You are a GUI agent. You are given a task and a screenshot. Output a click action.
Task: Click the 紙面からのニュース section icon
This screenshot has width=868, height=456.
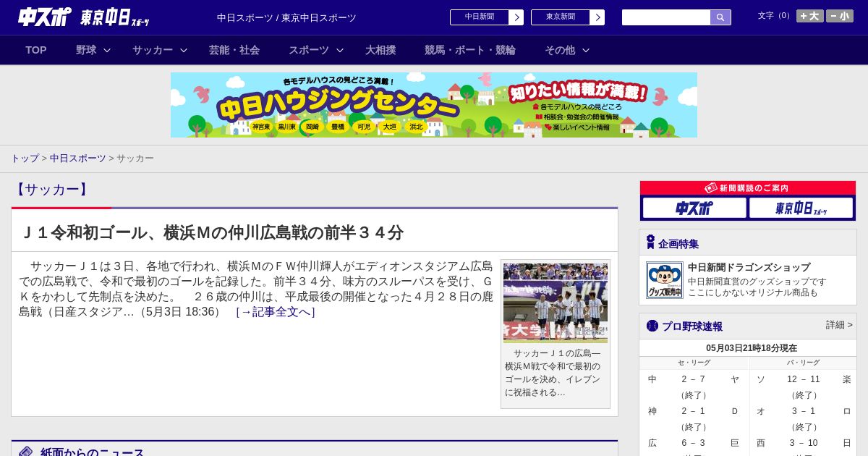point(26,452)
